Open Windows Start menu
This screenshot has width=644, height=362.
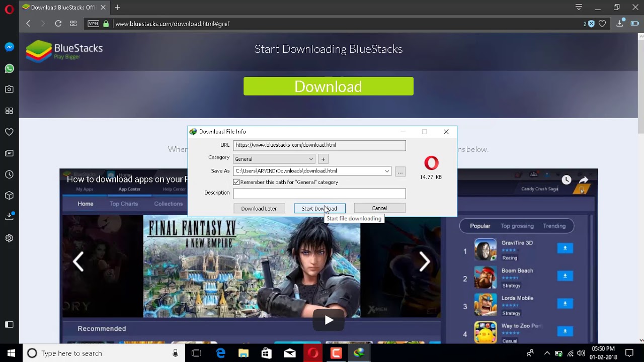11,353
